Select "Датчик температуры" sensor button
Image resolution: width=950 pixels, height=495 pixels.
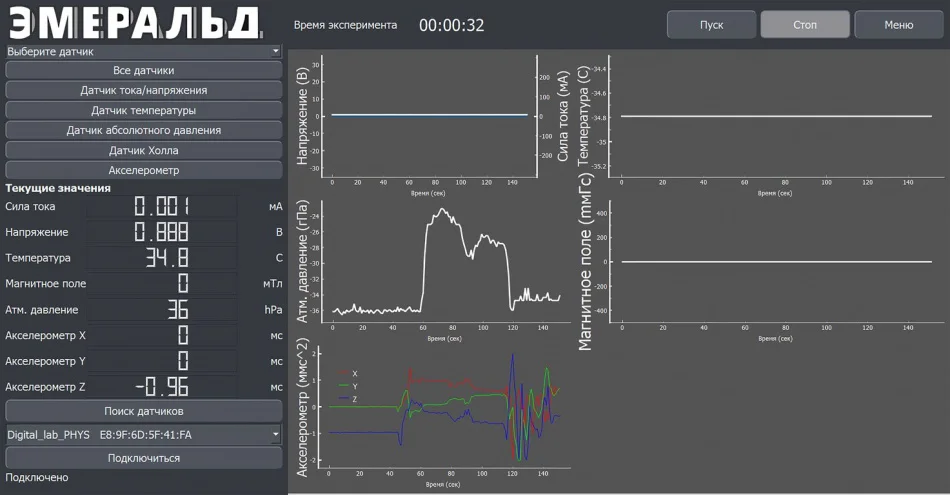(143, 110)
